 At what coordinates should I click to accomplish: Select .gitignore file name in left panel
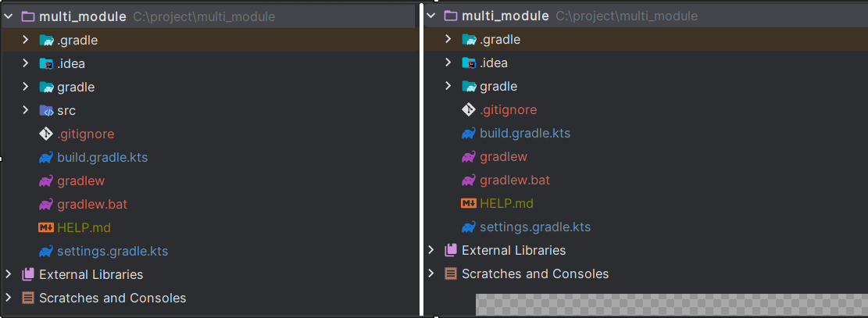point(86,134)
